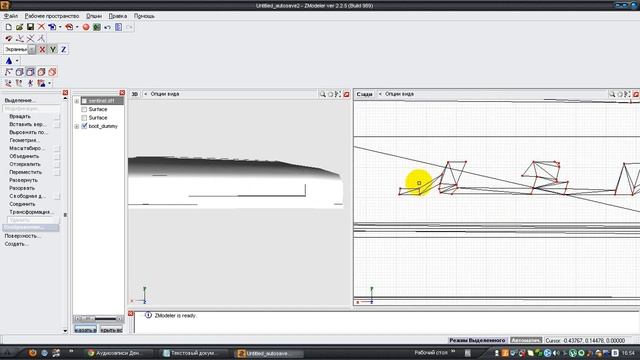Create a new file with the blank page icon
640x360 pixels.
click(9, 27)
